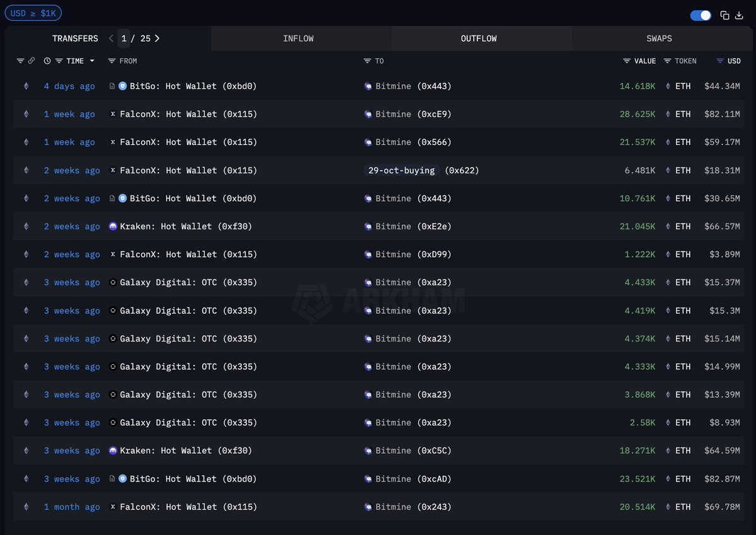This screenshot has width=756, height=535.
Task: Copy the transfers table data icon
Action: click(x=724, y=15)
